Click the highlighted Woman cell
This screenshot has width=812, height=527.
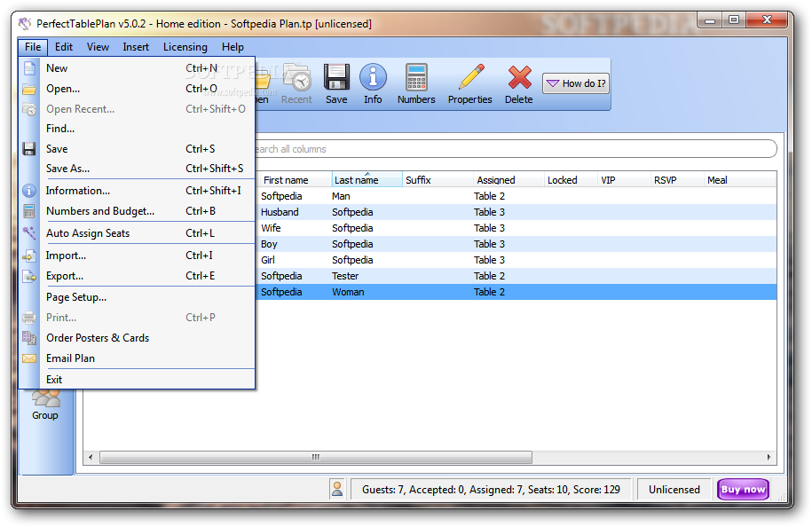click(348, 293)
